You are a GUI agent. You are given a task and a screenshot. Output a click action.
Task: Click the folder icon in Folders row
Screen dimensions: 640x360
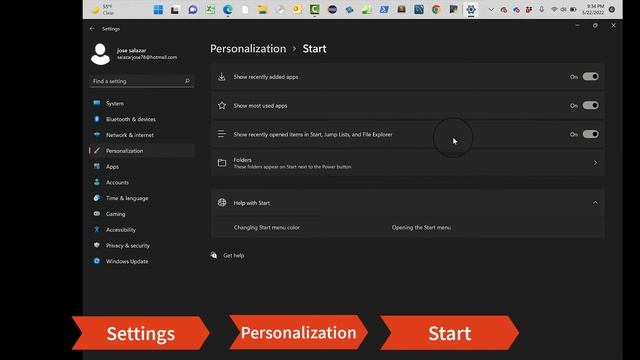click(x=222, y=163)
